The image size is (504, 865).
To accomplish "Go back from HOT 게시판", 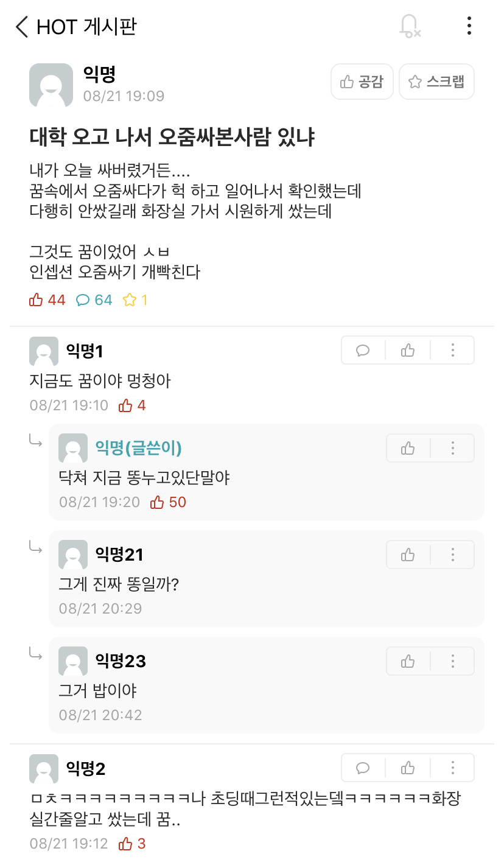I will point(22,27).
